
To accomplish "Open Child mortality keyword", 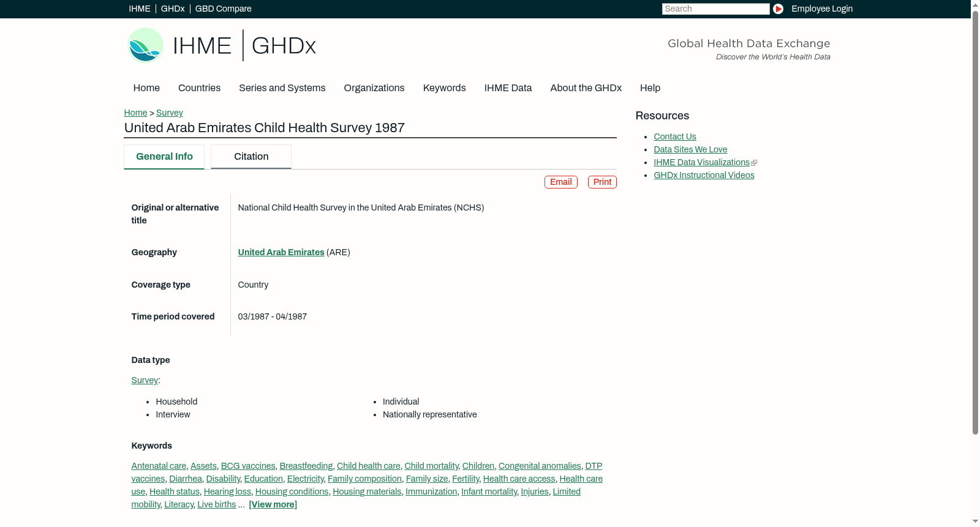I will pos(431,466).
